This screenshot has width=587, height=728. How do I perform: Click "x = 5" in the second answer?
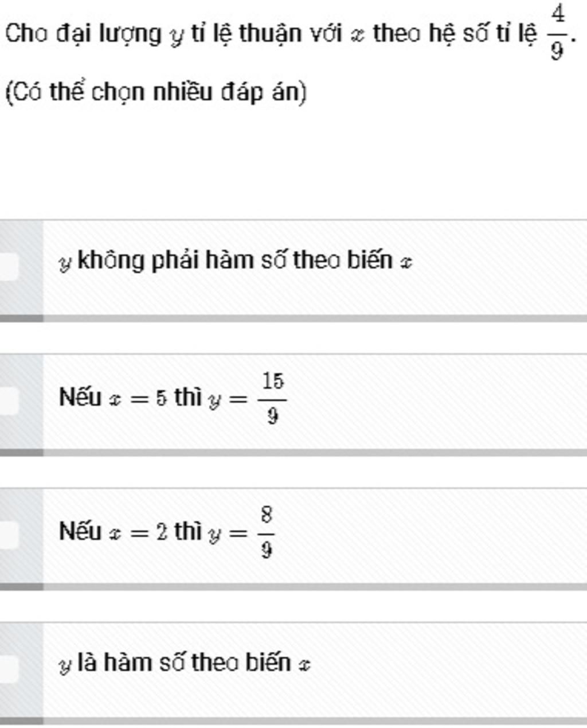point(138,398)
